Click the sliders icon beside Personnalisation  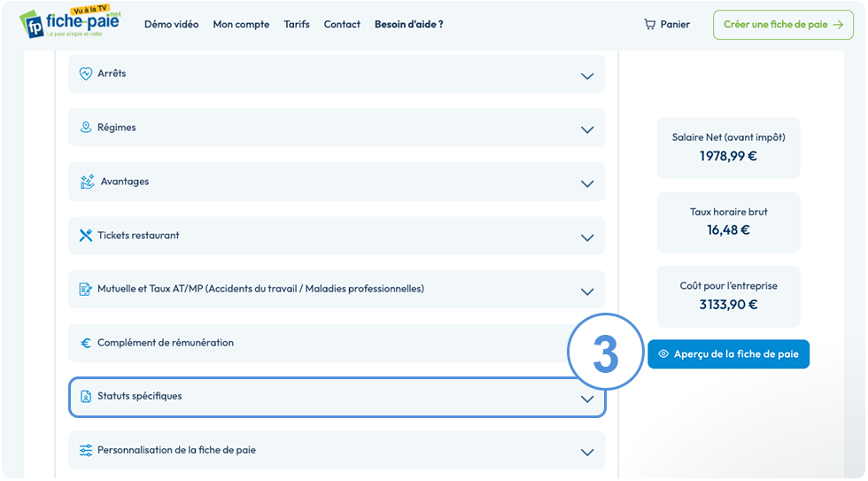point(86,450)
